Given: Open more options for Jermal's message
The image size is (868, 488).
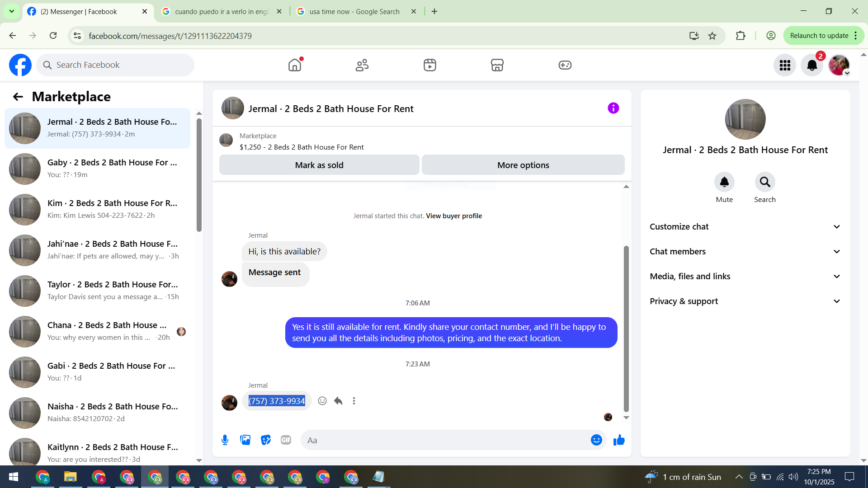Looking at the screenshot, I should pyautogui.click(x=354, y=401).
